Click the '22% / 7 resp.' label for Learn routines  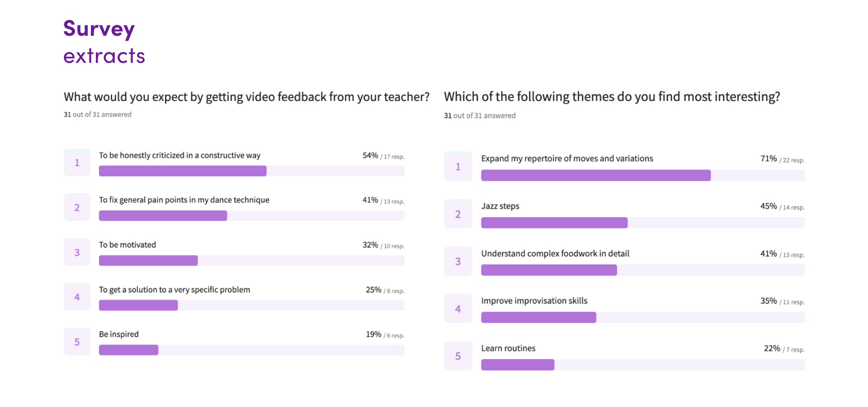click(784, 349)
